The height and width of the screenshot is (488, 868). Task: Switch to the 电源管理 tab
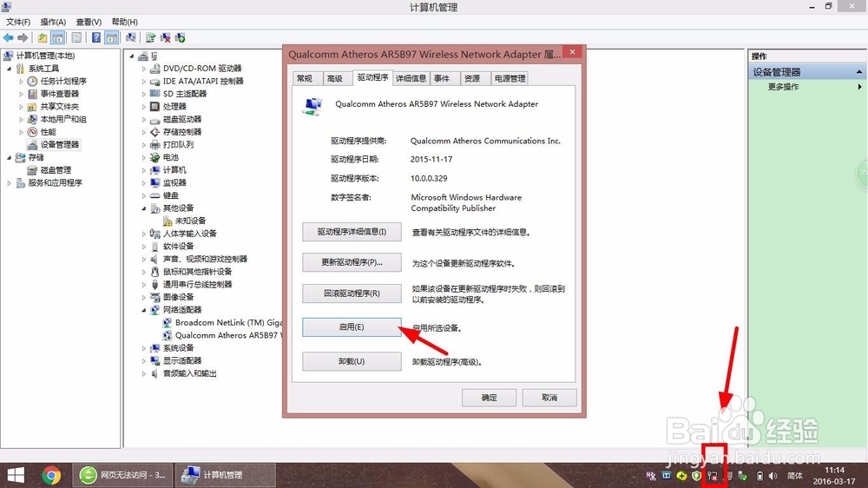tap(510, 78)
